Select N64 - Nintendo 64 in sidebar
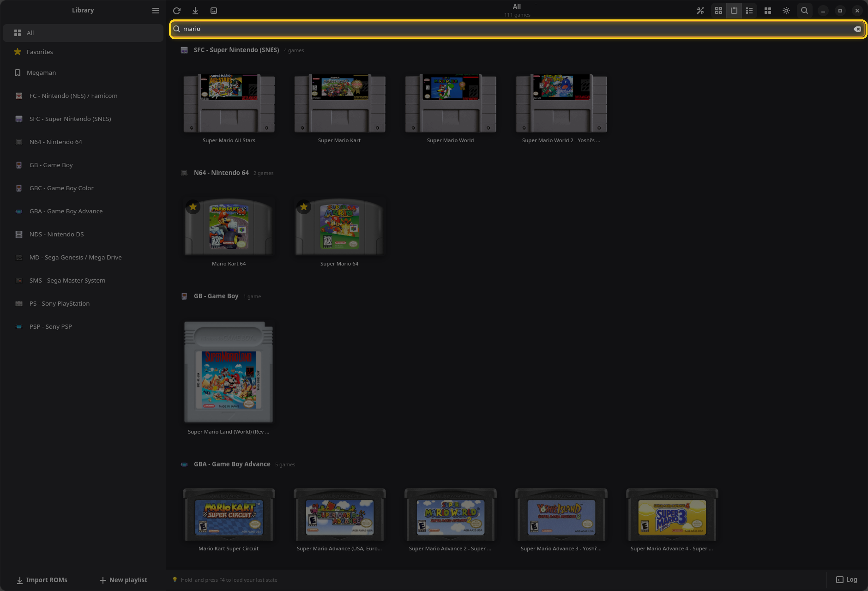The width and height of the screenshot is (868, 591). click(x=83, y=142)
